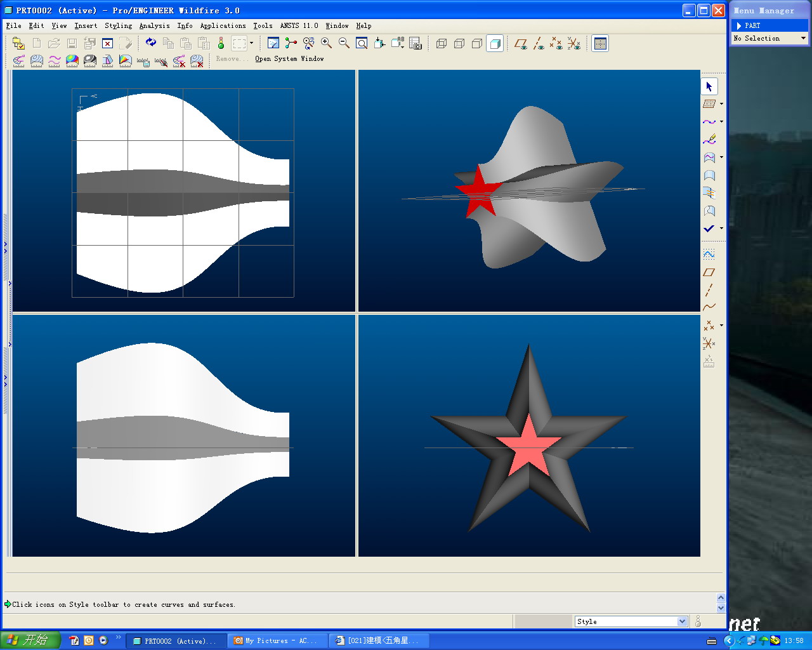
Task: Click the message area scroll down arrow
Action: pos(721,608)
